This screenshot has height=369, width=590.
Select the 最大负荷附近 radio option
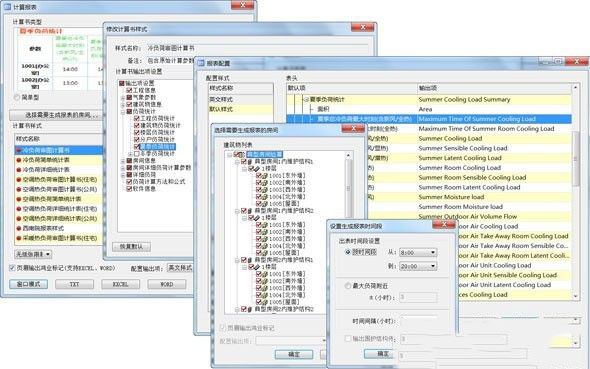pos(348,286)
